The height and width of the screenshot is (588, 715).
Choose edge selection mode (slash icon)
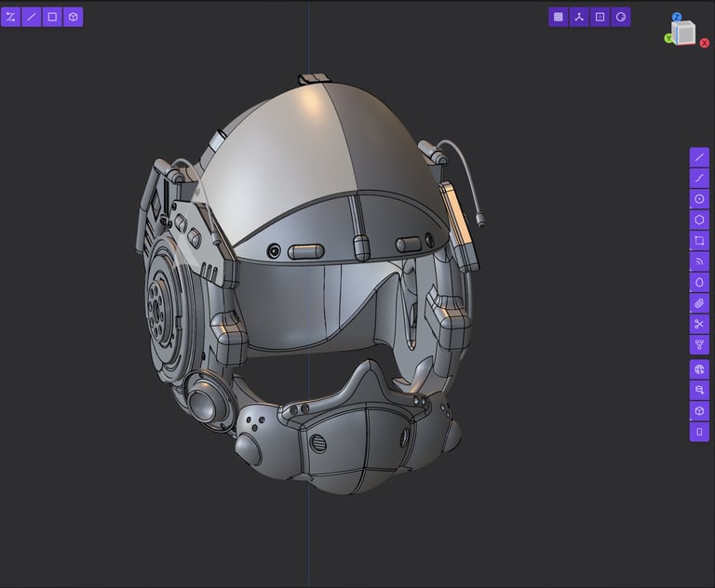point(32,18)
